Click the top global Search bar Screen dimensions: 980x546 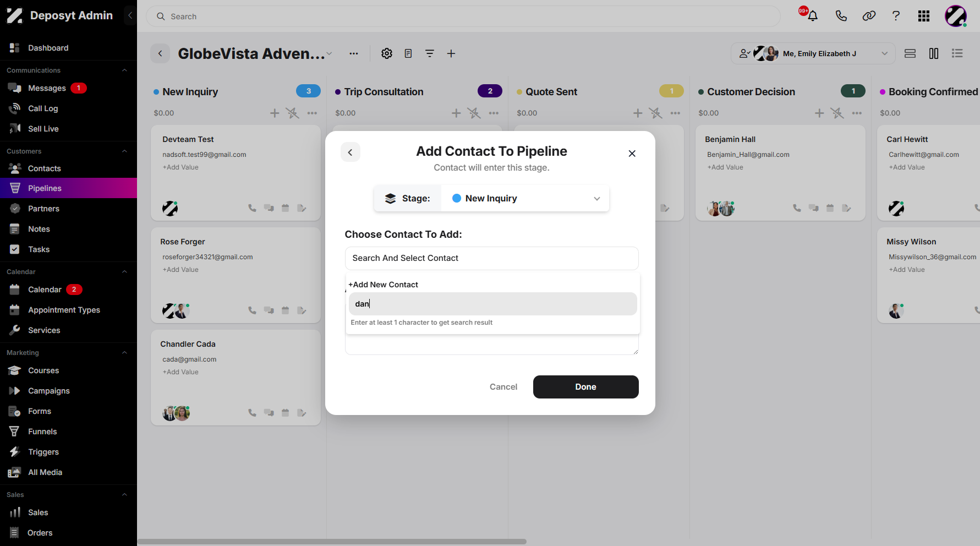pos(463,17)
